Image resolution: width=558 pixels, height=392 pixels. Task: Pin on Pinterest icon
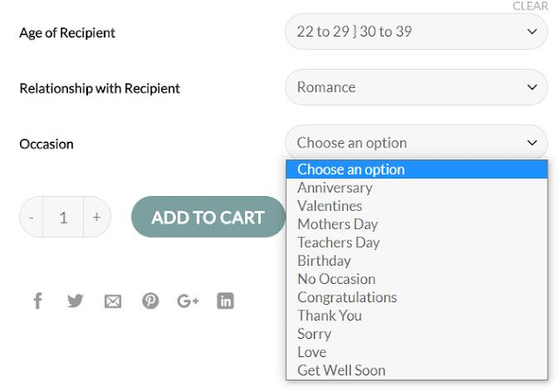click(150, 301)
